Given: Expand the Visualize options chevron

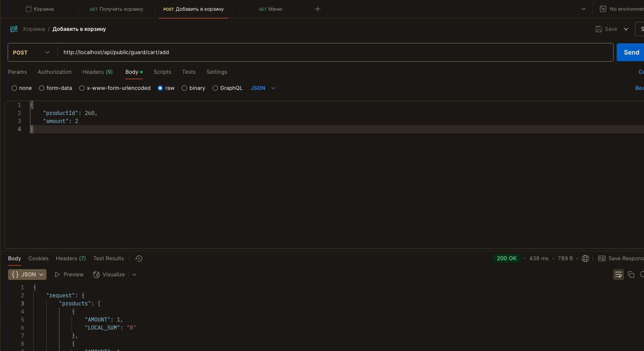Looking at the screenshot, I should coord(134,275).
